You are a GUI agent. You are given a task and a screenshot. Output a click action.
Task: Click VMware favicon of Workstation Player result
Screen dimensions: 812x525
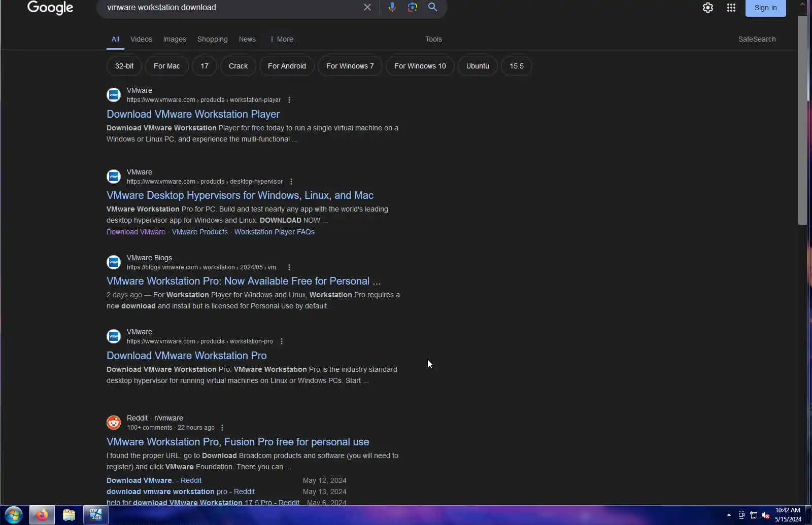click(114, 95)
